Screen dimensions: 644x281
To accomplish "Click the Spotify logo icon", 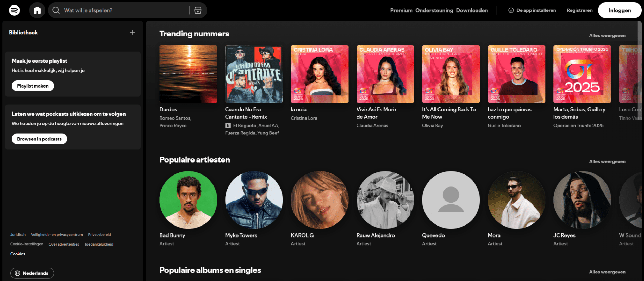I will (x=14, y=10).
